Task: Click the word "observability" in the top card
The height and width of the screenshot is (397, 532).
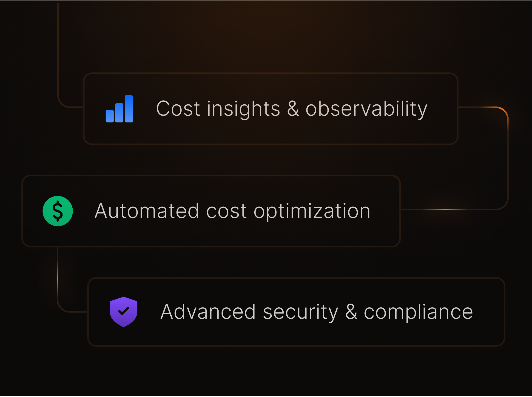Action: 366,109
